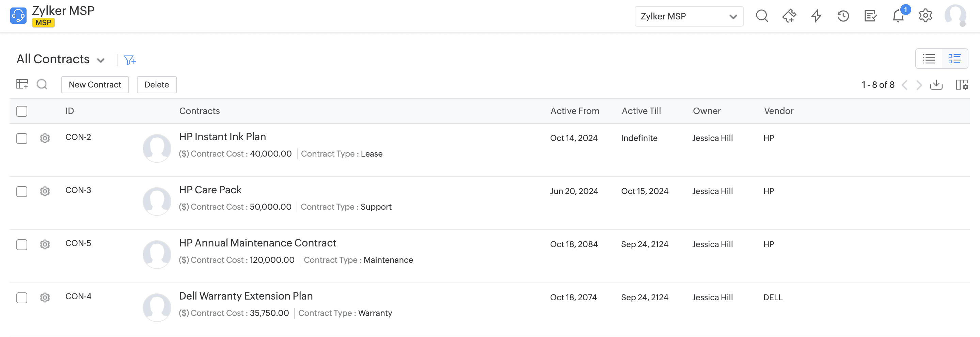Switch to the detailed list view
Viewport: 980px width, 337px height.
954,59
